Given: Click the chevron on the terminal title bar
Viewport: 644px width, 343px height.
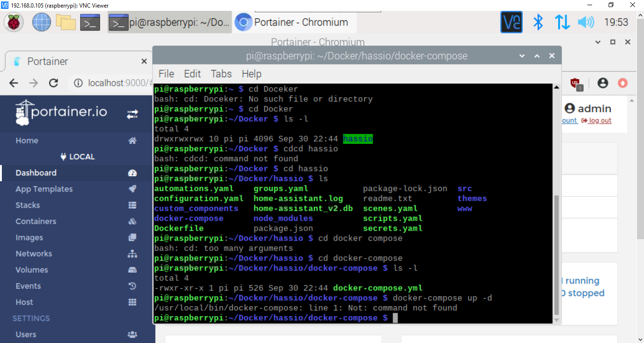Looking at the screenshot, I should (x=522, y=55).
